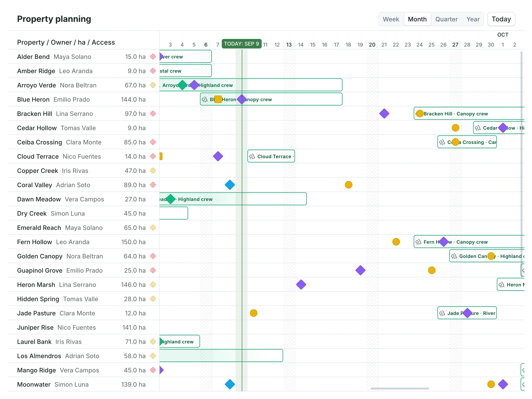
Task: Open the Dry Creek task bar
Action: click(x=174, y=213)
